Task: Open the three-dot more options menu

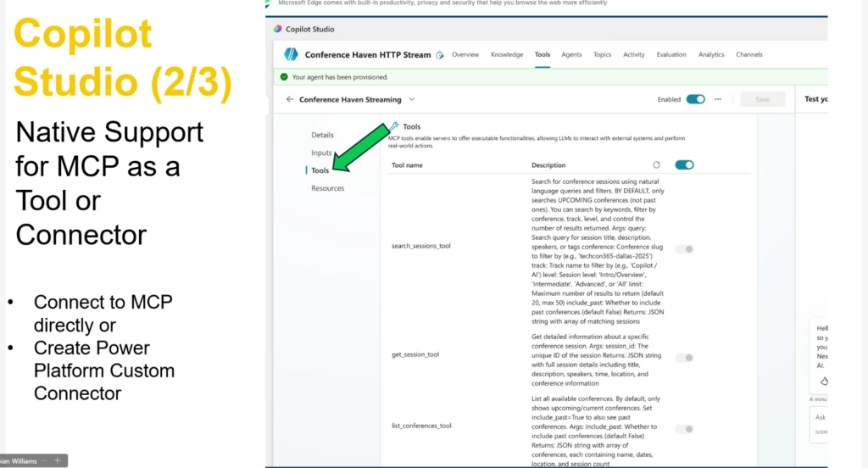Action: click(718, 99)
